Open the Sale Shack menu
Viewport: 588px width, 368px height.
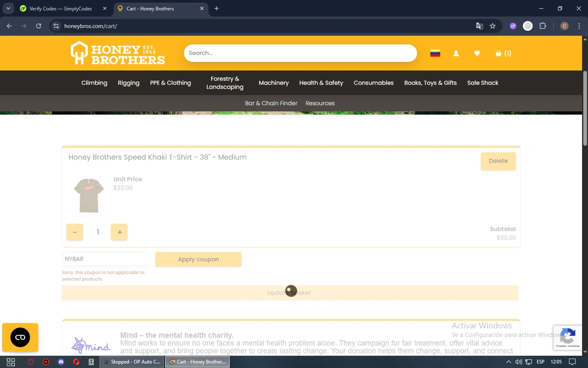483,83
